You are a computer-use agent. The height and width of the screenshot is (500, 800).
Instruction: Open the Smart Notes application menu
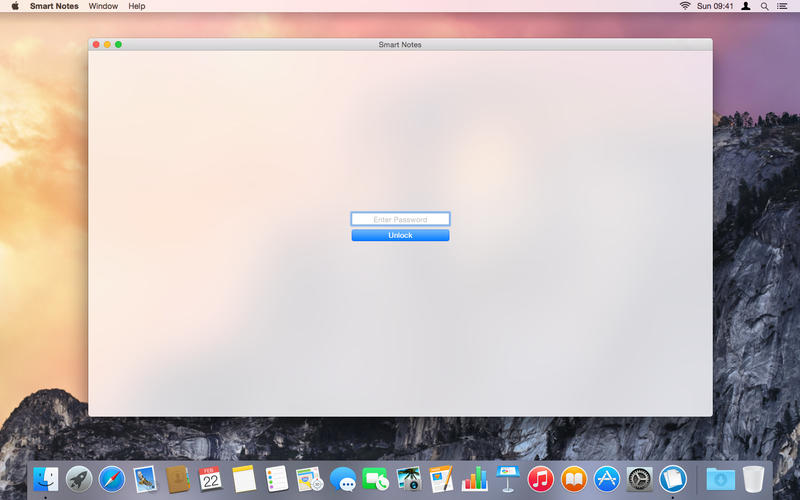click(x=54, y=6)
